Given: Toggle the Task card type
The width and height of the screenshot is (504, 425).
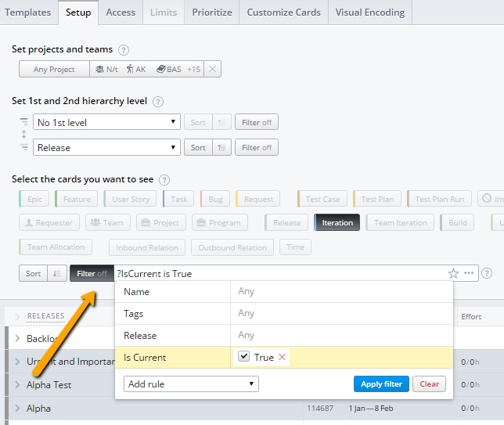Looking at the screenshot, I should [178, 199].
